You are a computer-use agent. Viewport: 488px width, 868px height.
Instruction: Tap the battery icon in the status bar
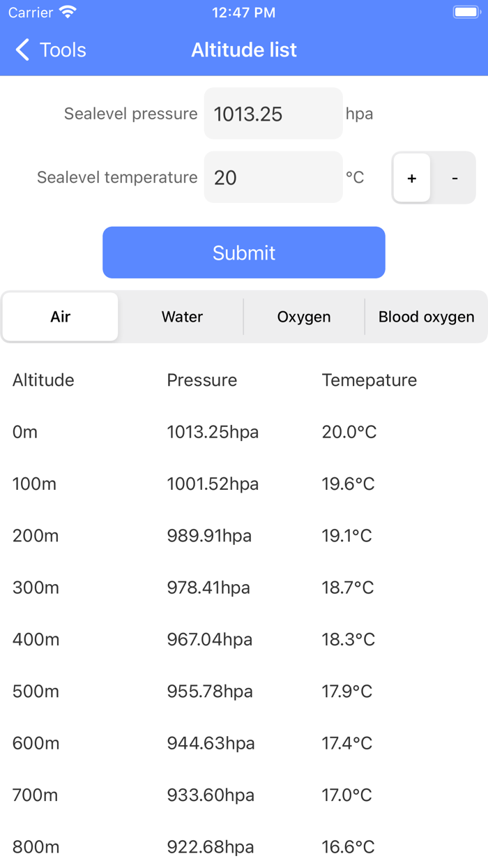pos(466,11)
